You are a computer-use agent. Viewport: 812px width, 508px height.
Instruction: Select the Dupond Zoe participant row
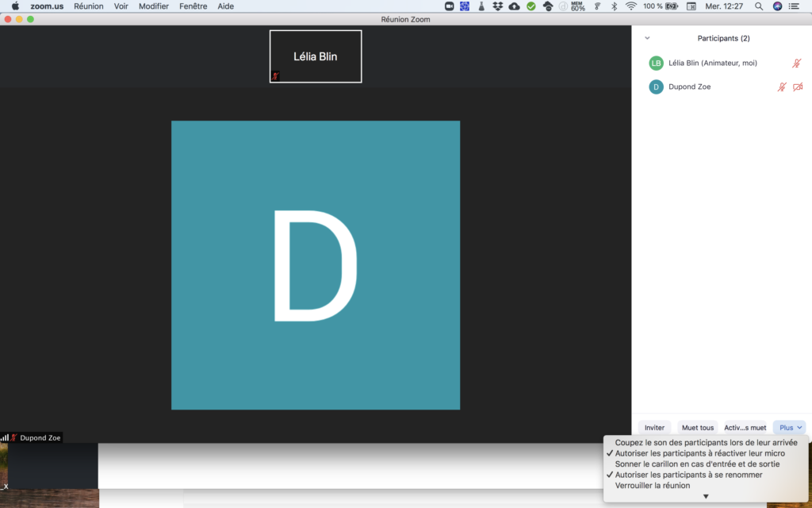pyautogui.click(x=722, y=87)
